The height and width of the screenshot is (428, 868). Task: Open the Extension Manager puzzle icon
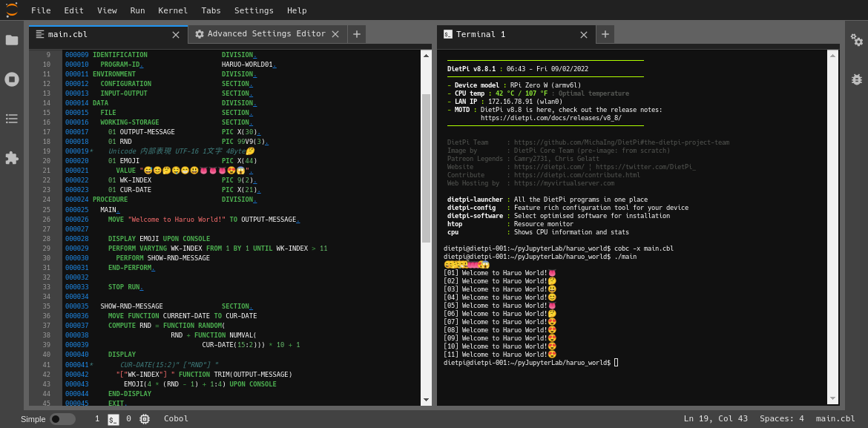pyautogui.click(x=12, y=158)
